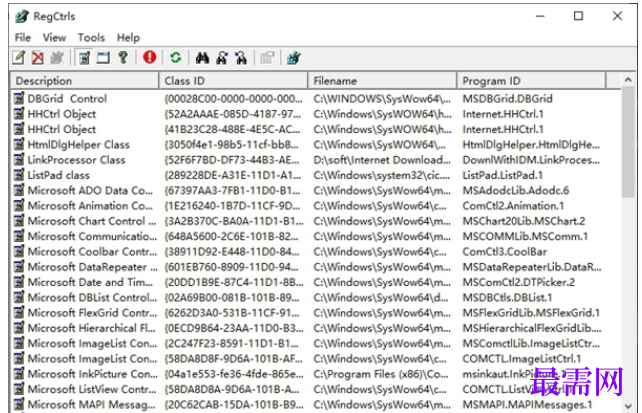Screen dimensions: 642x413
Task: Click the MSAdodcLib.Adodc.6 program ID
Action: (515, 190)
